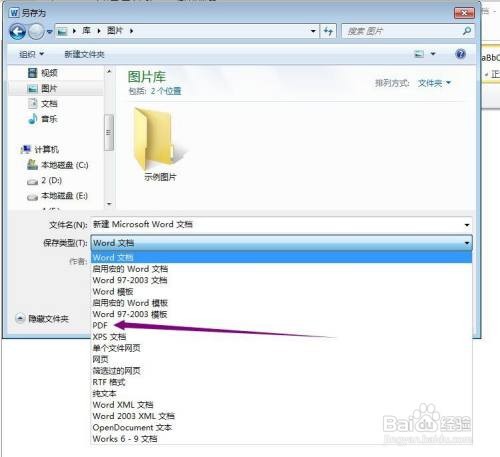Click the Forward navigation arrow button
Screen dimensions: 500x457
tap(36, 32)
